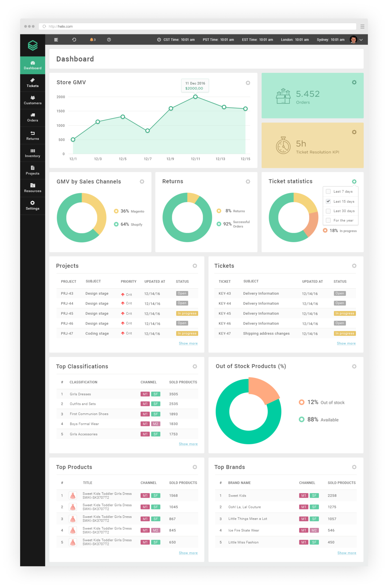The image size is (388, 588).
Task: Click Show more under Top Products
Action: (188, 553)
